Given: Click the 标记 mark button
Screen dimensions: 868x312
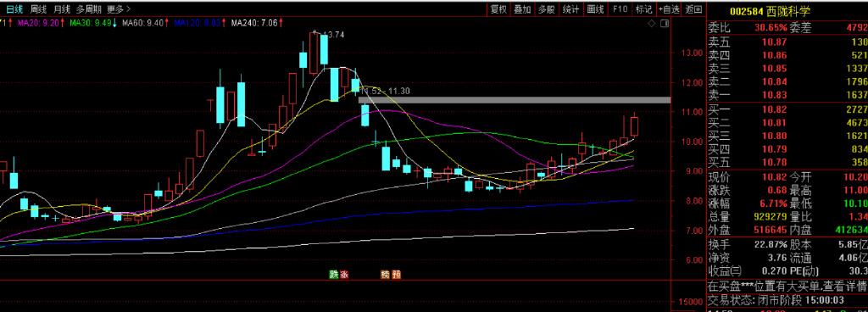Looking at the screenshot, I should point(644,8).
